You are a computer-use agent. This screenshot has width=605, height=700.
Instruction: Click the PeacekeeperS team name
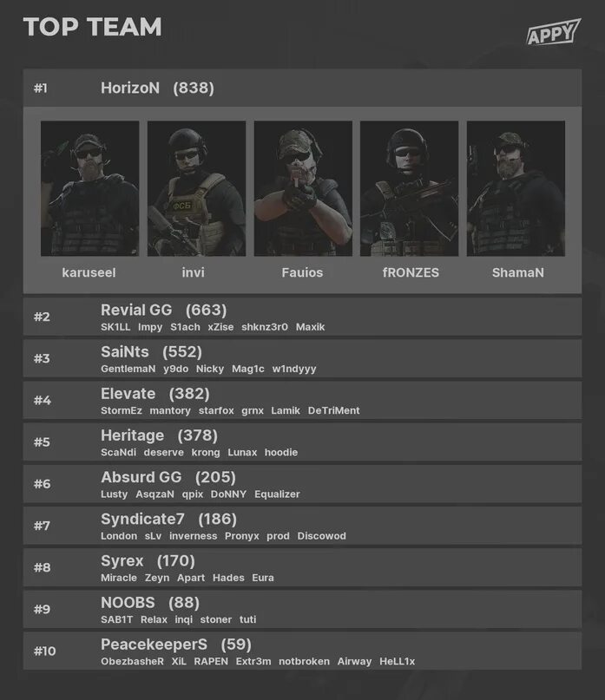coord(155,644)
